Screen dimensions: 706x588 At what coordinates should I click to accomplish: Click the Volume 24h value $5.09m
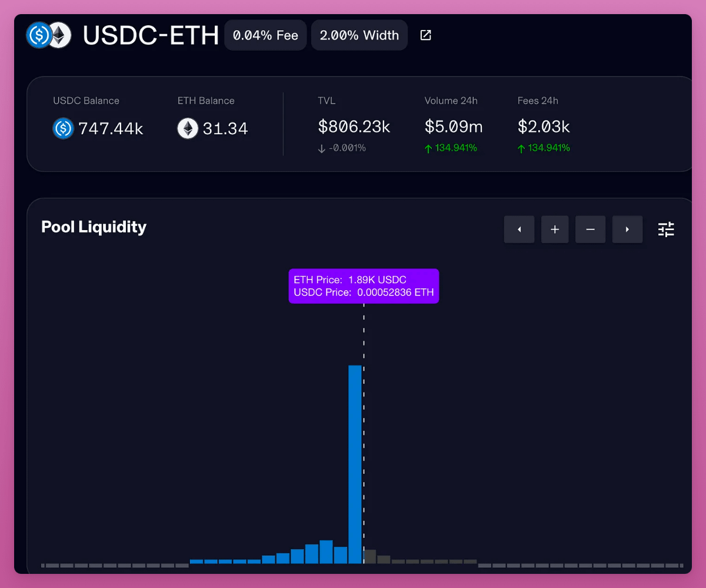tap(454, 127)
